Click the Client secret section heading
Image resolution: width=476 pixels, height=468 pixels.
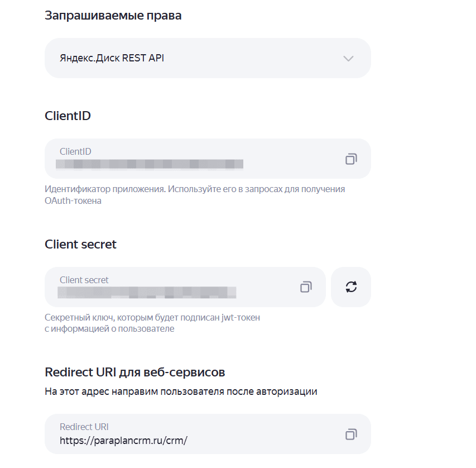[80, 244]
